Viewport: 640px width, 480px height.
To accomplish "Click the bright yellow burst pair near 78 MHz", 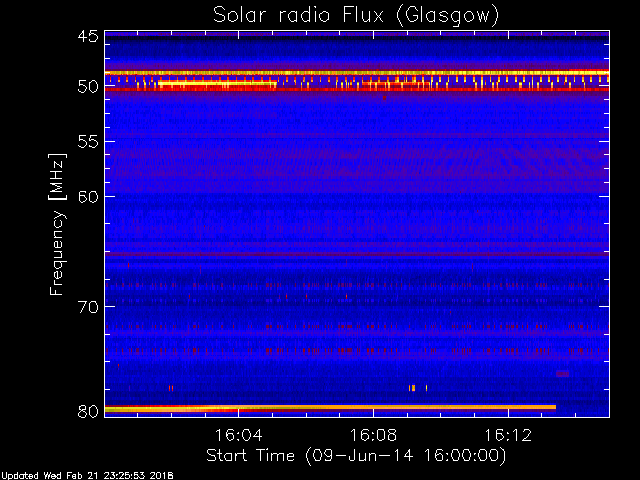I will click(412, 388).
